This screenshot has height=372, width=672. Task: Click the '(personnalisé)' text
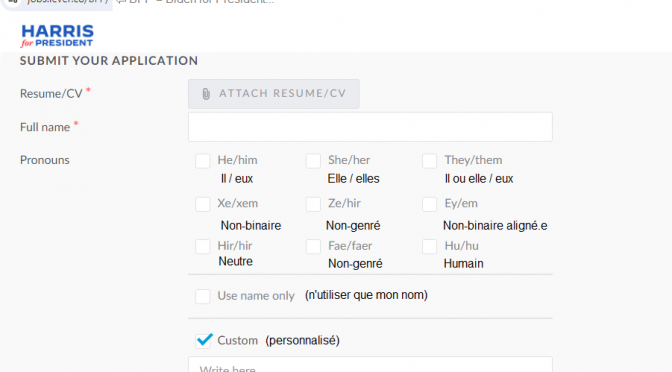(x=302, y=341)
